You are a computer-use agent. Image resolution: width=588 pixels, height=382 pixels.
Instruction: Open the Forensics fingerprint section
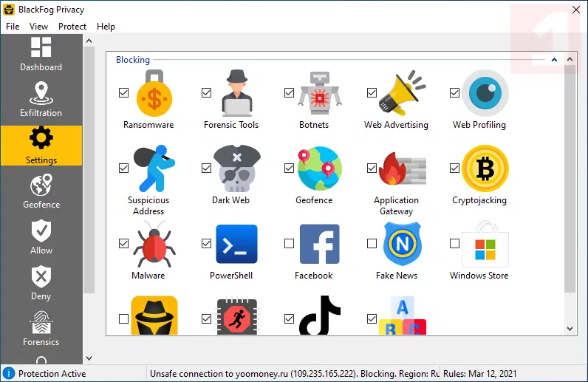(41, 328)
